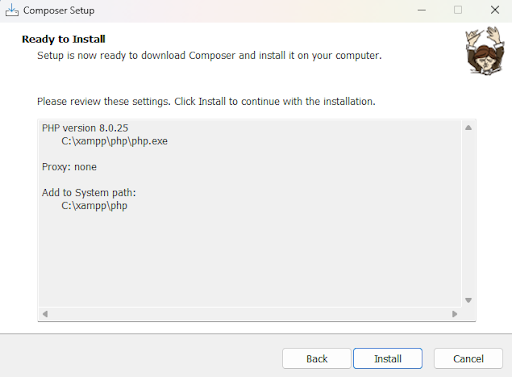Abort setup using the Cancel button

[x=468, y=359]
